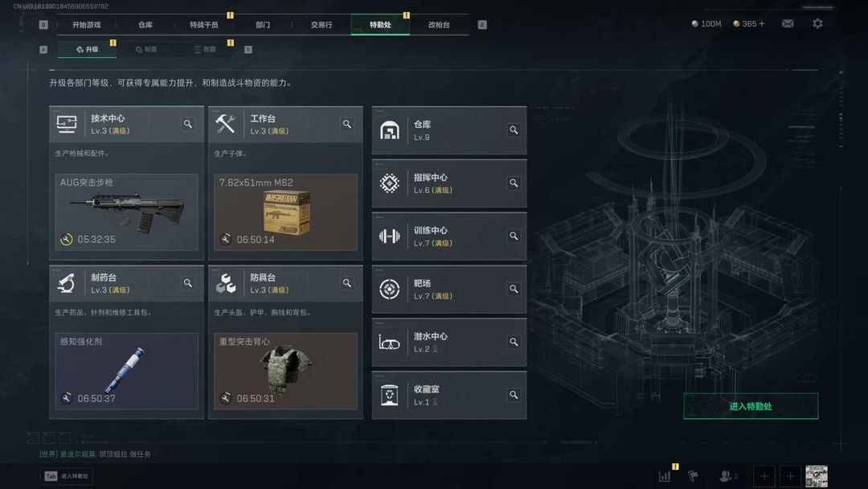This screenshot has height=489, width=868.
Task: Click the 进入特勤处 green button
Action: 751,406
